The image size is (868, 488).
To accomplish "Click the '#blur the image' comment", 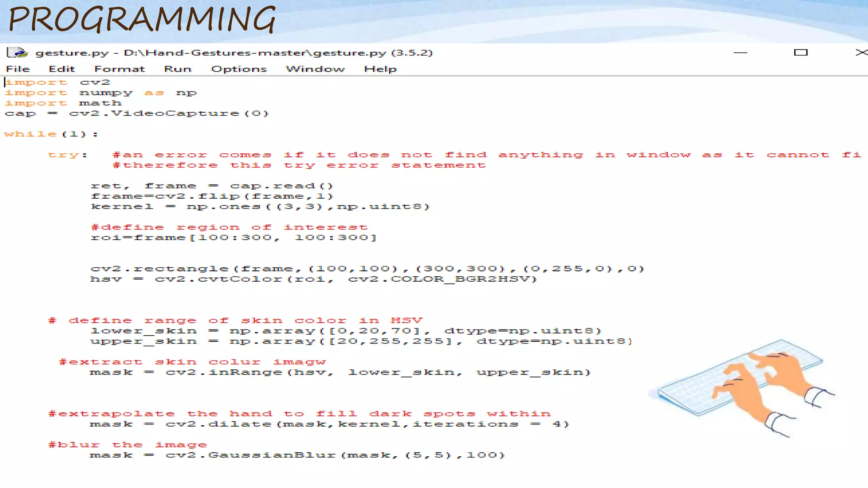I will tap(128, 445).
